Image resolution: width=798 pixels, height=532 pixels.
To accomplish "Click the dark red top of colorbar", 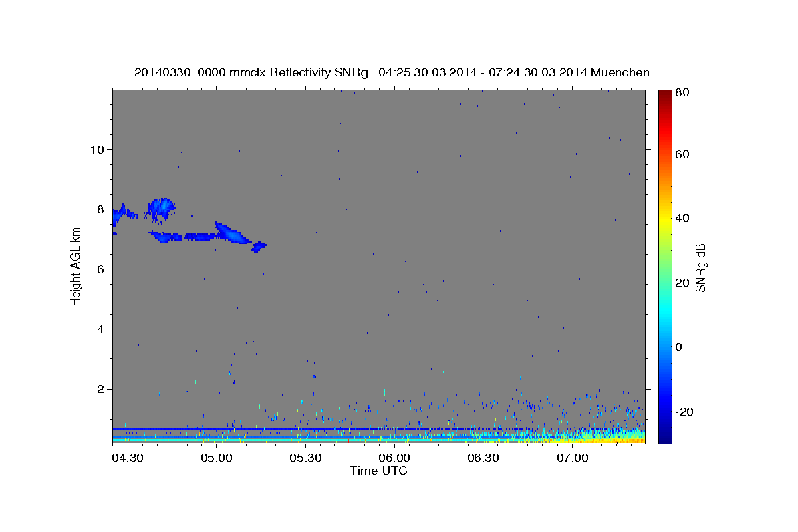I will click(x=665, y=94).
